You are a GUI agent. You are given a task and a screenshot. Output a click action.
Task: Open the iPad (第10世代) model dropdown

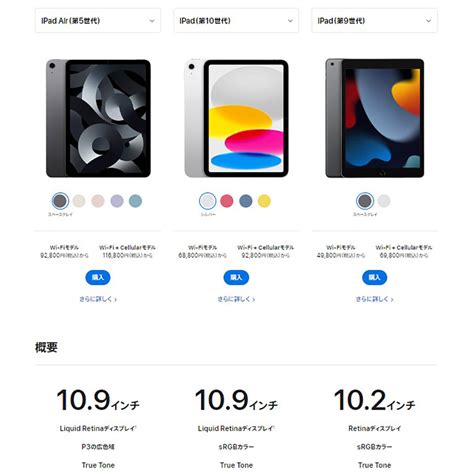[236, 21]
